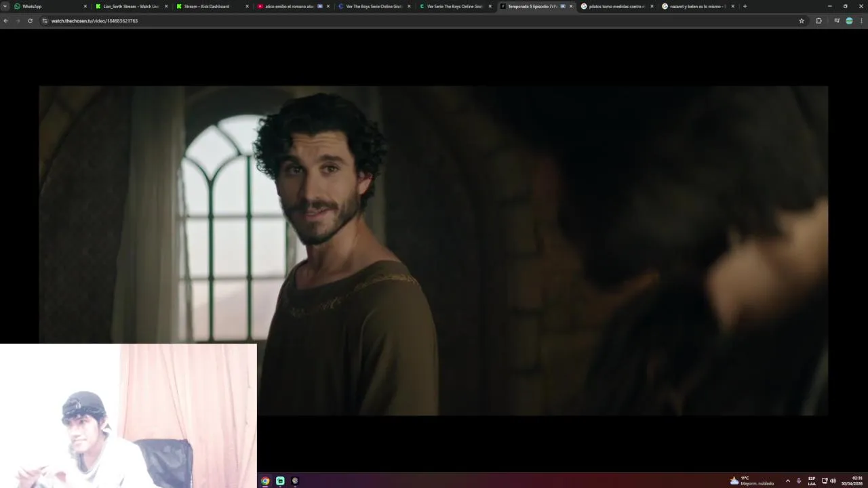Open the tab search dropdown arrow
The width and height of the screenshot is (868, 488).
5,6
